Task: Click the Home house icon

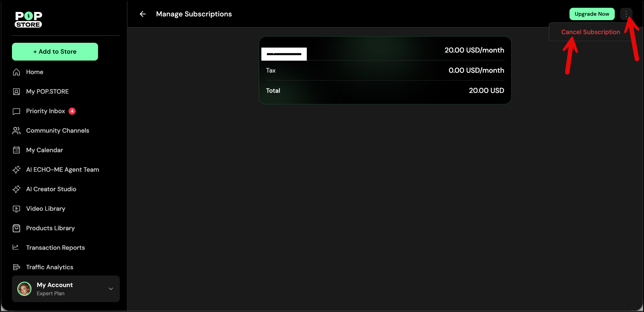Action: pos(16,72)
